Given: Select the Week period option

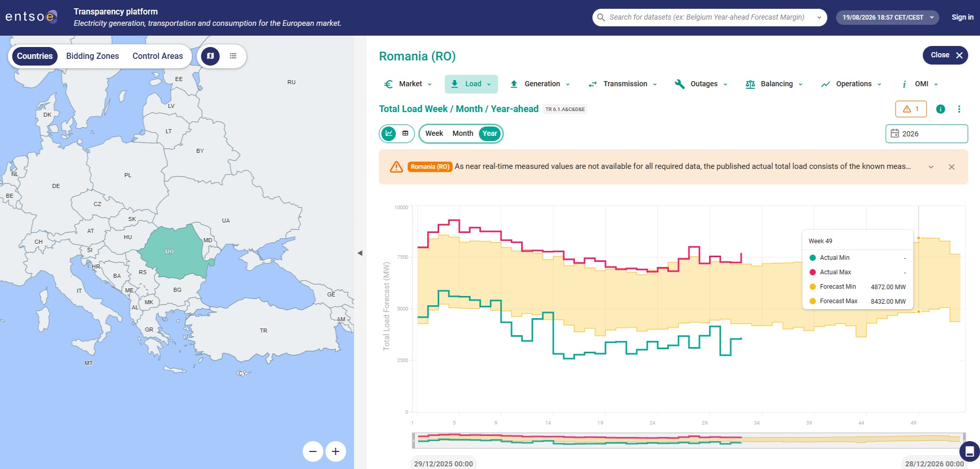Looking at the screenshot, I should [434, 133].
